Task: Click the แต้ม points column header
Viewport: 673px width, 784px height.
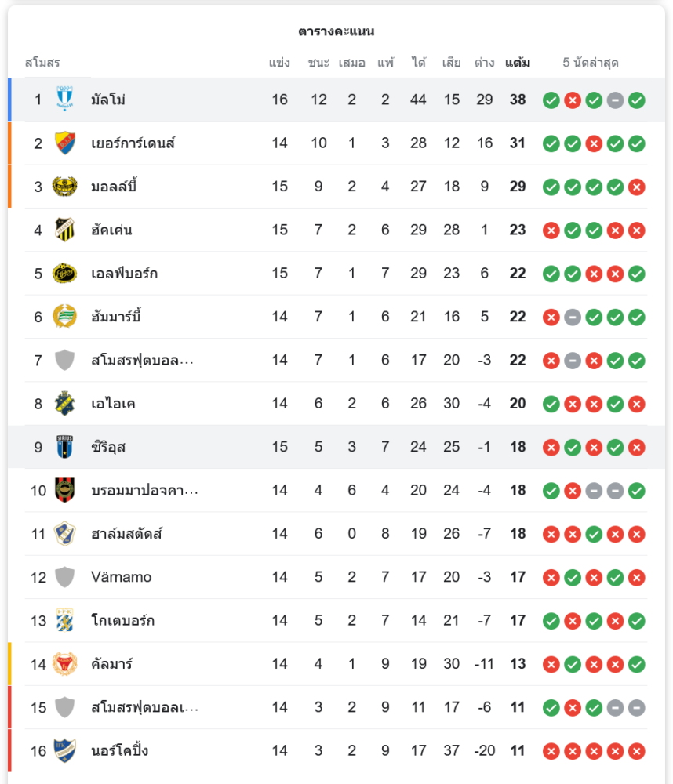Action: tap(517, 63)
